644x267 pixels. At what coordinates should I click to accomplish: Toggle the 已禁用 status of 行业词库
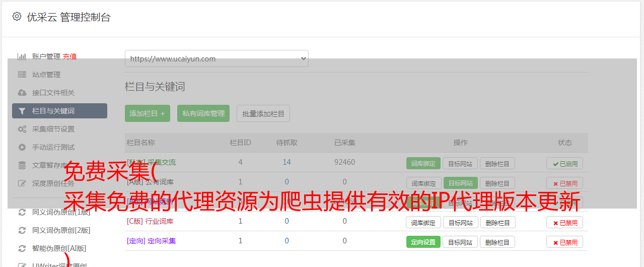point(565,222)
